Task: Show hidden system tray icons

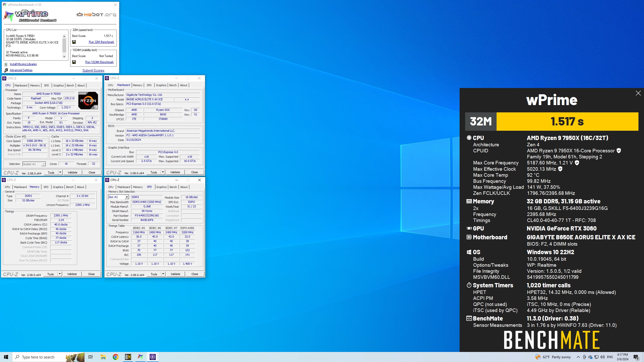Action: [x=578, y=357]
